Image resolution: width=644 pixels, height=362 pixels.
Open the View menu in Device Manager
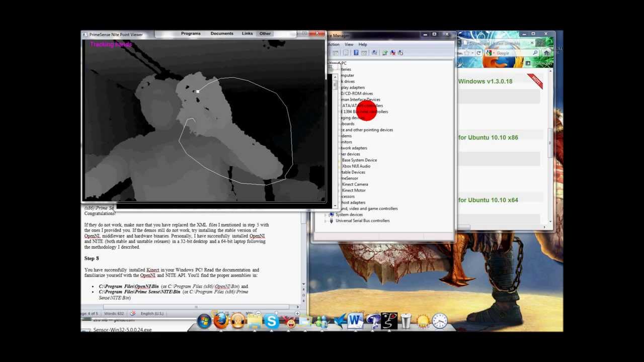pos(349,44)
